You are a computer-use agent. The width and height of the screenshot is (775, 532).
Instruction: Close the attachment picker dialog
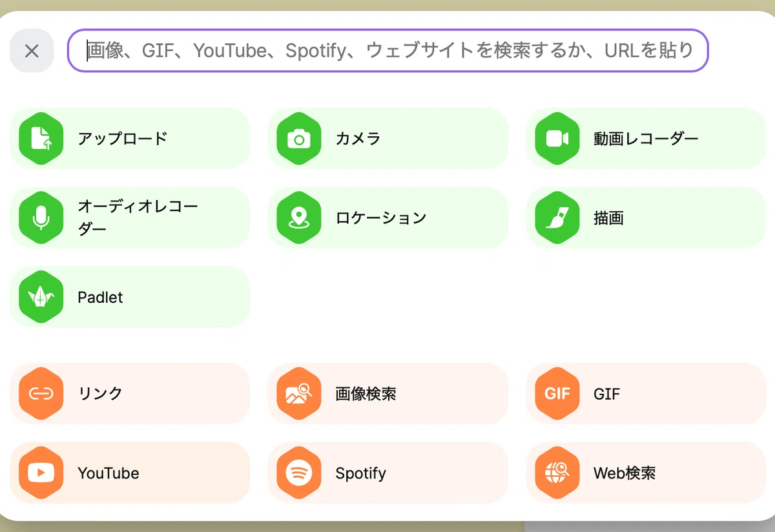(x=32, y=50)
